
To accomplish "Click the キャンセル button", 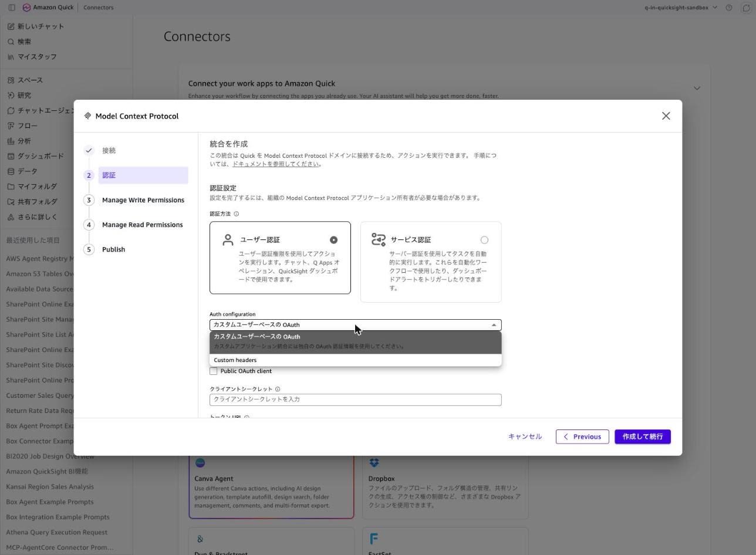I will 525,436.
